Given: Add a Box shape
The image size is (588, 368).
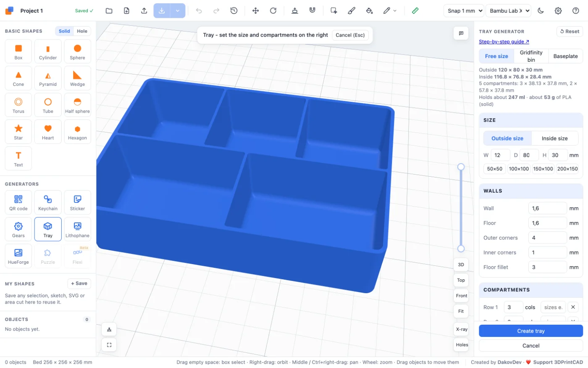Looking at the screenshot, I should tap(18, 52).
